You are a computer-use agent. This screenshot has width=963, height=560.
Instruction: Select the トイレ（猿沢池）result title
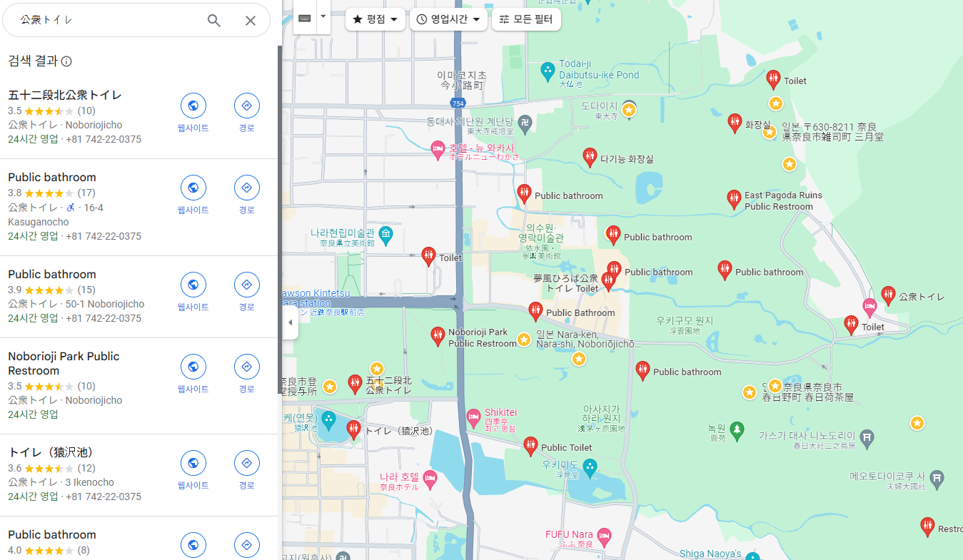click(51, 452)
